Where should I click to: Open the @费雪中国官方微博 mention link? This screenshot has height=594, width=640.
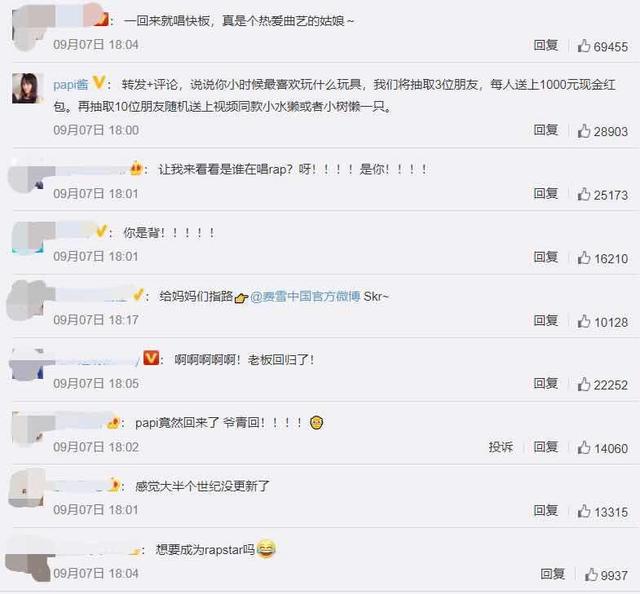pyautogui.click(x=305, y=296)
